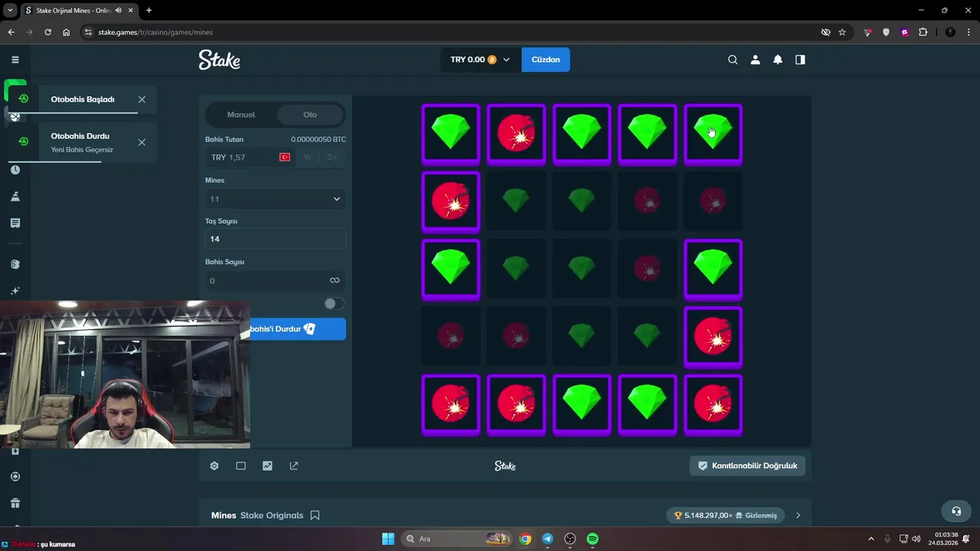Click the tracking protection eye icon
The width and height of the screenshot is (980, 551).
[825, 32]
